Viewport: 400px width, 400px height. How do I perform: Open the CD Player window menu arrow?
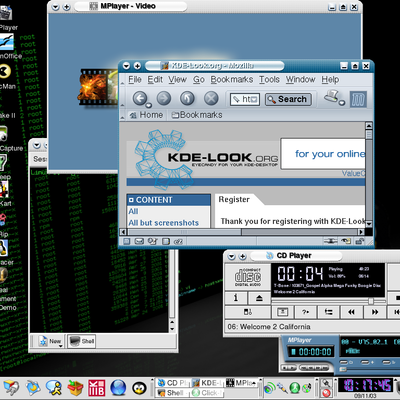(232, 256)
